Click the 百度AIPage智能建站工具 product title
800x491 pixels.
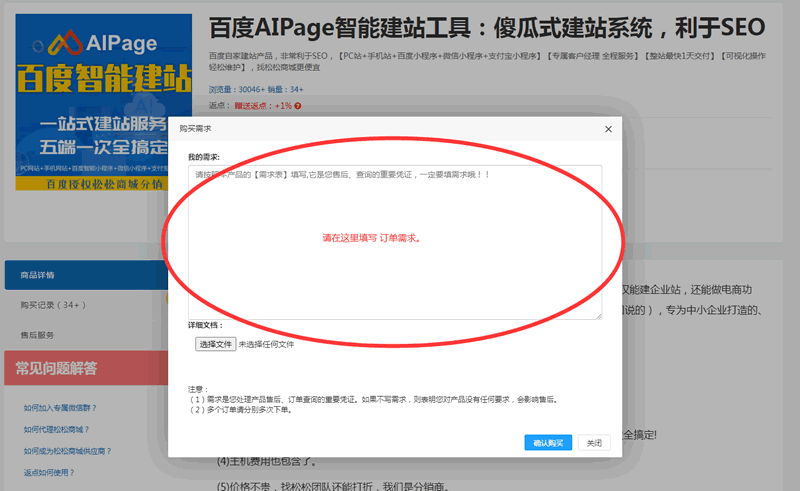pyautogui.click(x=487, y=27)
